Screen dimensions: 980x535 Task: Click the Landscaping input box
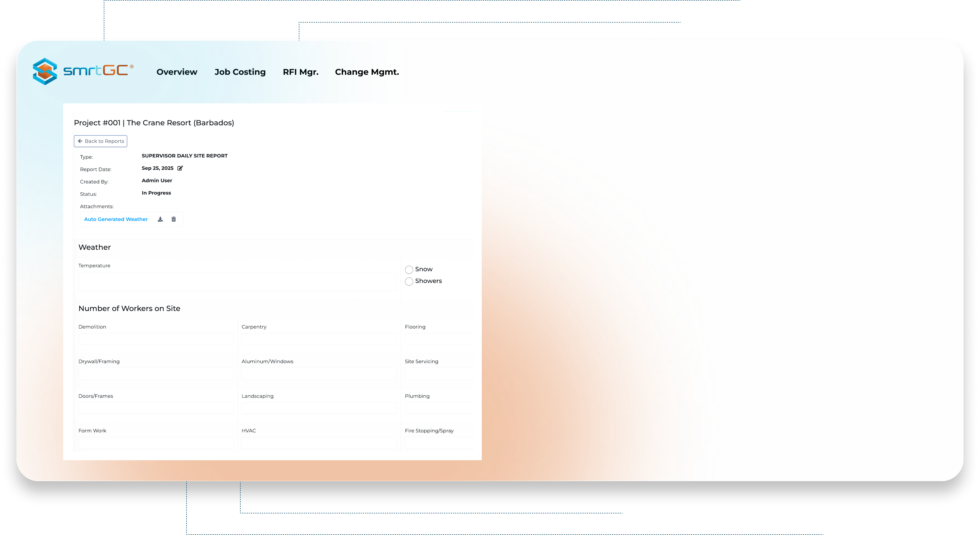click(x=319, y=408)
